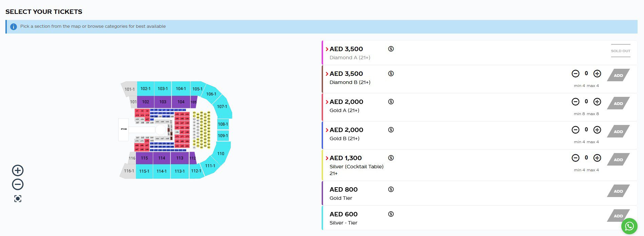Add Gold Tier AED 800 tickets
The width and height of the screenshot is (644, 236).
point(618,191)
